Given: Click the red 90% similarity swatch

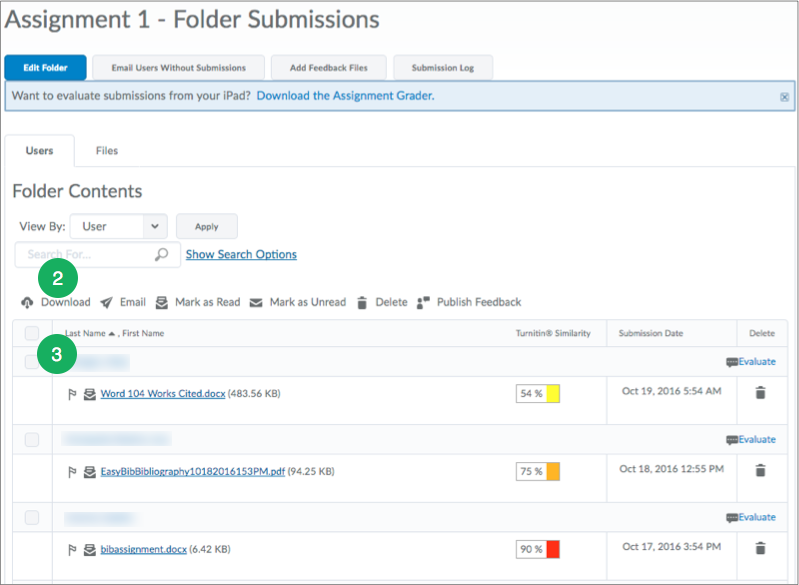Looking at the screenshot, I should point(553,549).
